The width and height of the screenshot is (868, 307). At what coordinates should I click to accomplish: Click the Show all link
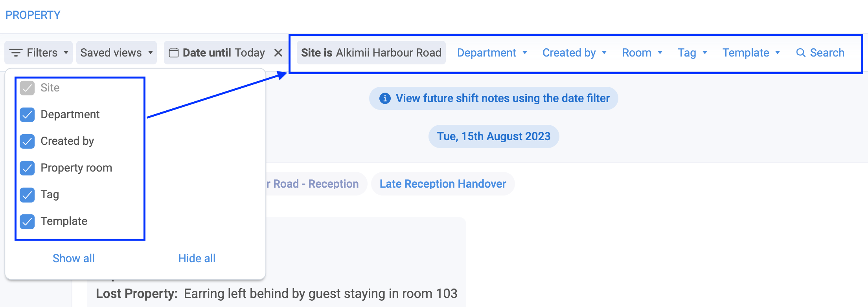[74, 258]
